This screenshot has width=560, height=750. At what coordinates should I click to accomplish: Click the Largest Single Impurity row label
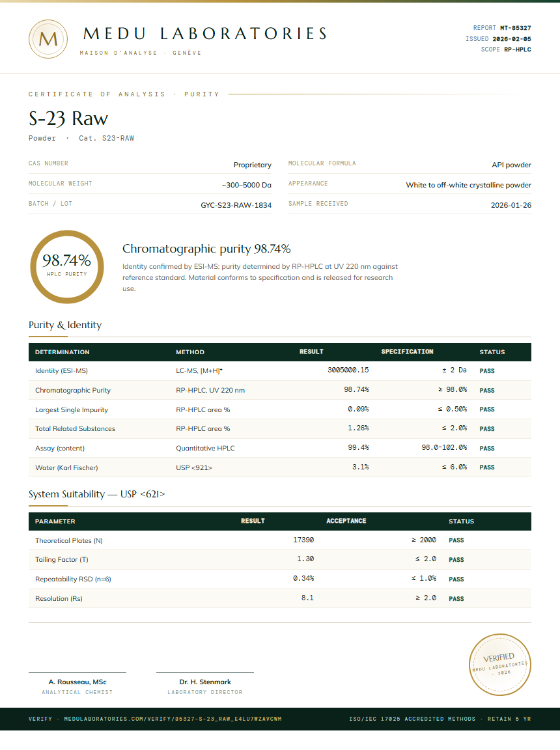coord(71,410)
